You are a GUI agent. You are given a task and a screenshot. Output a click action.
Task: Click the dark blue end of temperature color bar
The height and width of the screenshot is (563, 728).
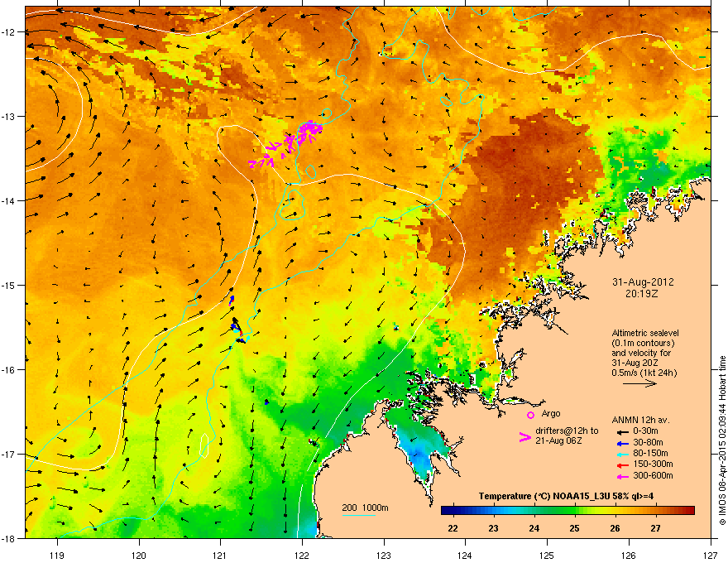point(448,510)
